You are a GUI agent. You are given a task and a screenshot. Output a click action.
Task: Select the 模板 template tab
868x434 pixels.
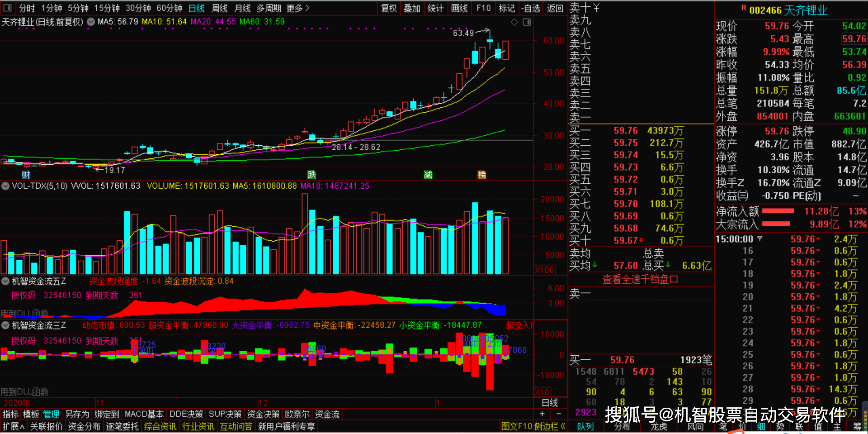tap(31, 414)
